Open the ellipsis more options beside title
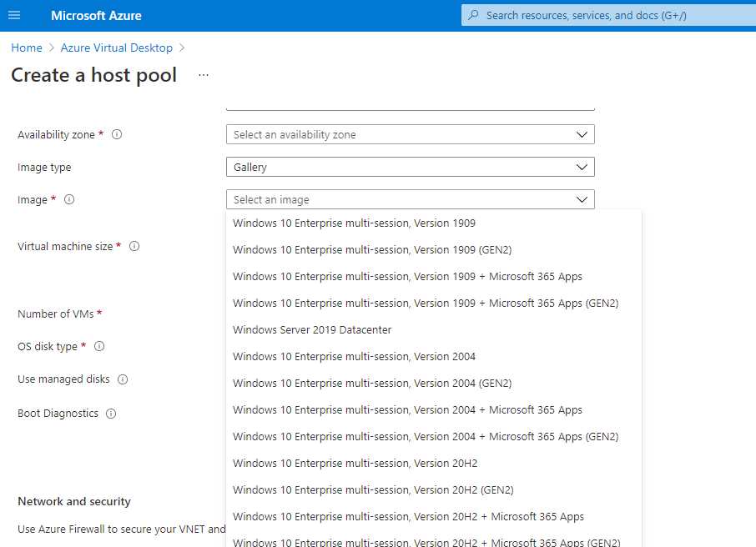Image resolution: width=756 pixels, height=547 pixels. (x=204, y=75)
